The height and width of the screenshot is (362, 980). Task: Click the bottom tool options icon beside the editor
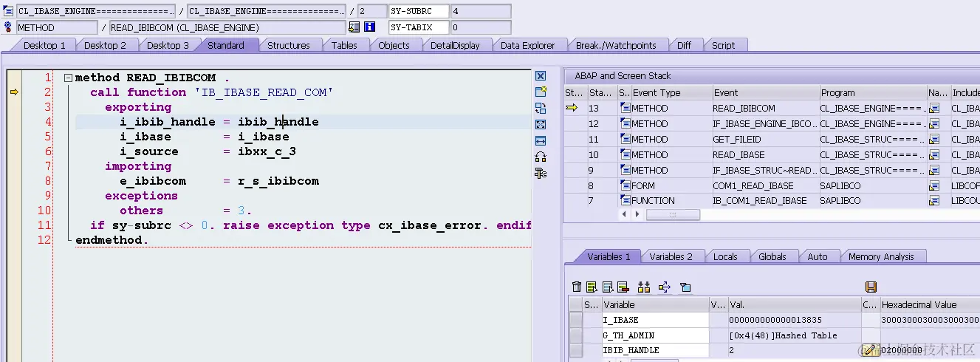pos(540,173)
